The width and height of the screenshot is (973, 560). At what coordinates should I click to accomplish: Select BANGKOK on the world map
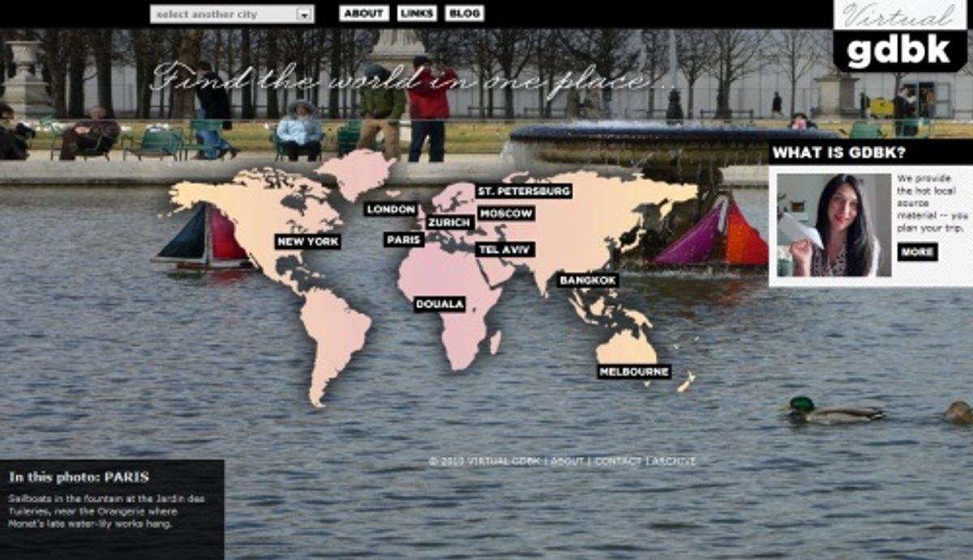pyautogui.click(x=588, y=280)
